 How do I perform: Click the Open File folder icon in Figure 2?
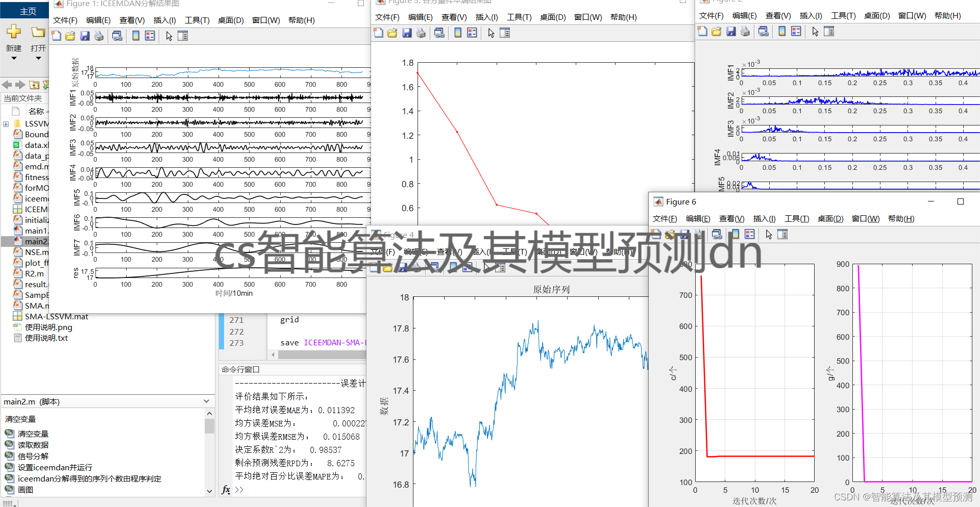(716, 31)
